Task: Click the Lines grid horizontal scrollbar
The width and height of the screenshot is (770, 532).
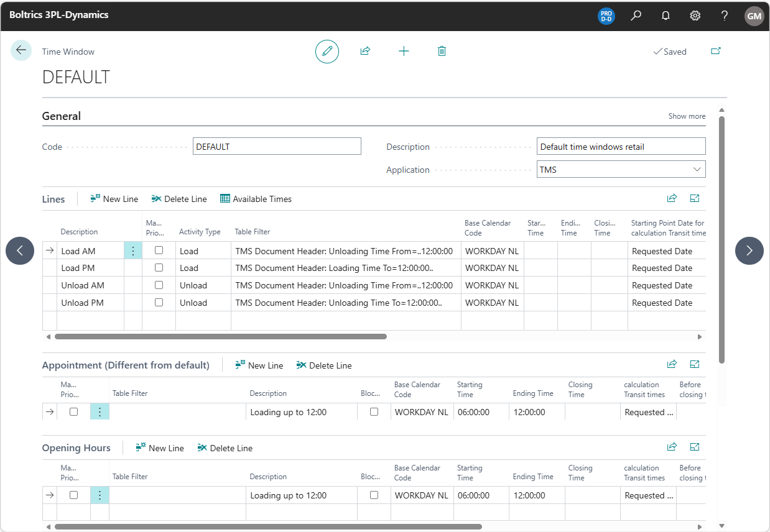Action: 221,337
